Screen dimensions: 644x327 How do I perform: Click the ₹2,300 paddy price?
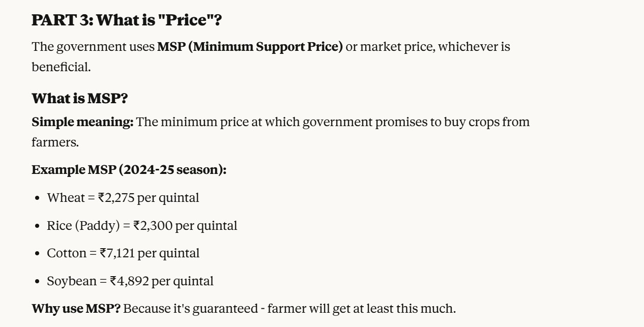point(153,225)
